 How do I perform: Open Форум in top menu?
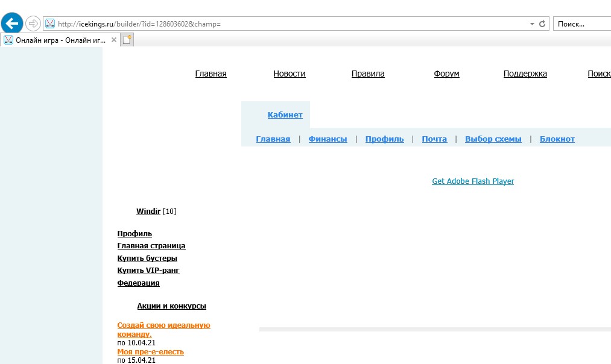click(x=446, y=74)
